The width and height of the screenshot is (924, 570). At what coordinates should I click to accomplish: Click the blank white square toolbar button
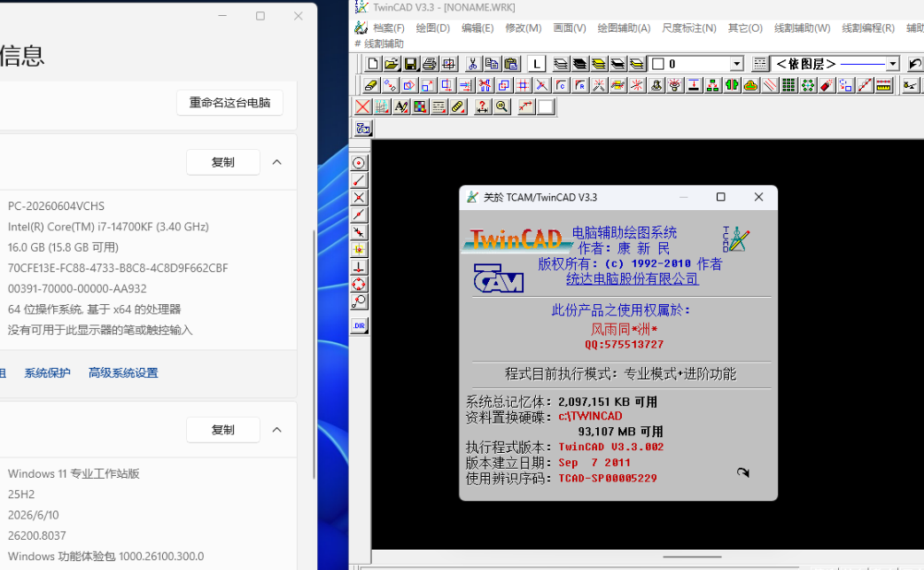[546, 106]
